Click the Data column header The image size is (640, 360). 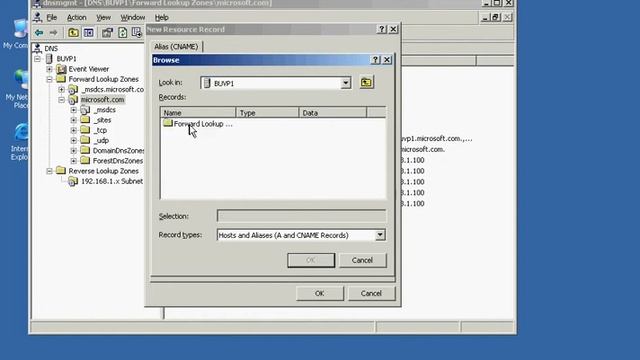(x=333, y=113)
